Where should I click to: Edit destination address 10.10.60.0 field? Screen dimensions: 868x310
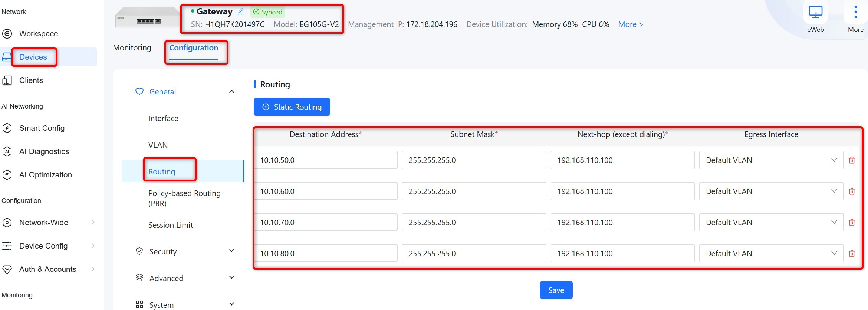(326, 191)
